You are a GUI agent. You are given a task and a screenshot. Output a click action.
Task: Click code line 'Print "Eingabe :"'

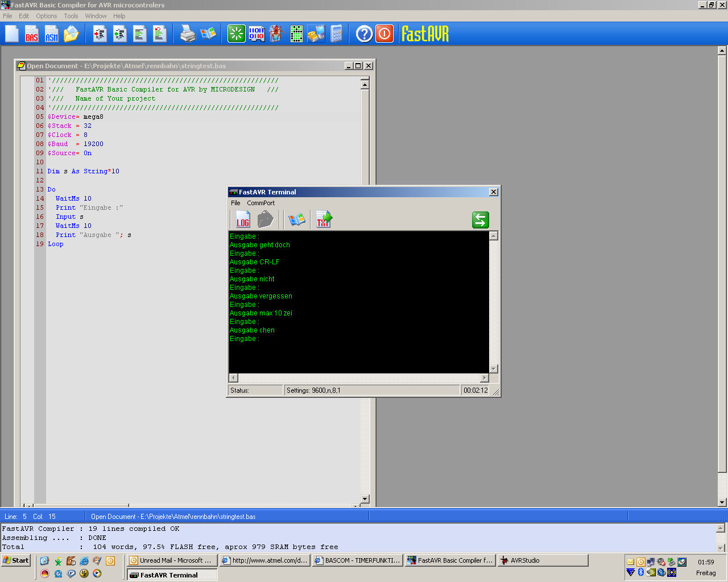[89, 207]
